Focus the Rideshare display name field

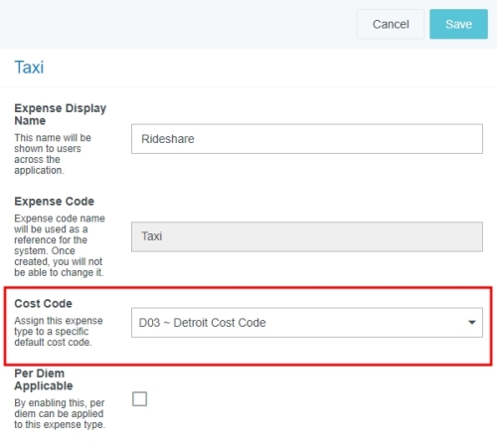coord(307,139)
